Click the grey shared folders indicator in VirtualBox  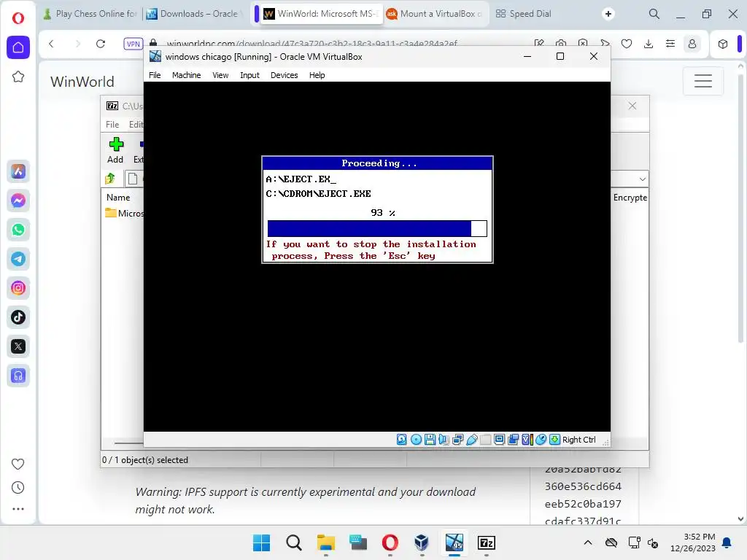[x=485, y=440]
